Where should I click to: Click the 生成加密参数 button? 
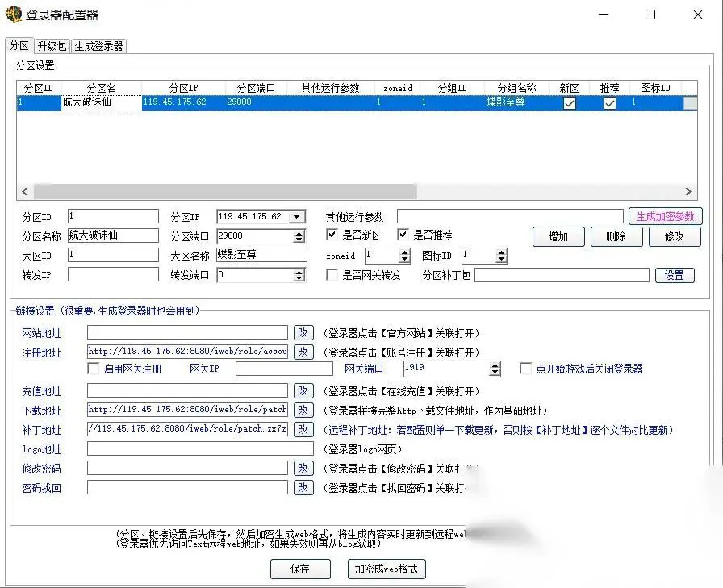pyautogui.click(x=666, y=217)
